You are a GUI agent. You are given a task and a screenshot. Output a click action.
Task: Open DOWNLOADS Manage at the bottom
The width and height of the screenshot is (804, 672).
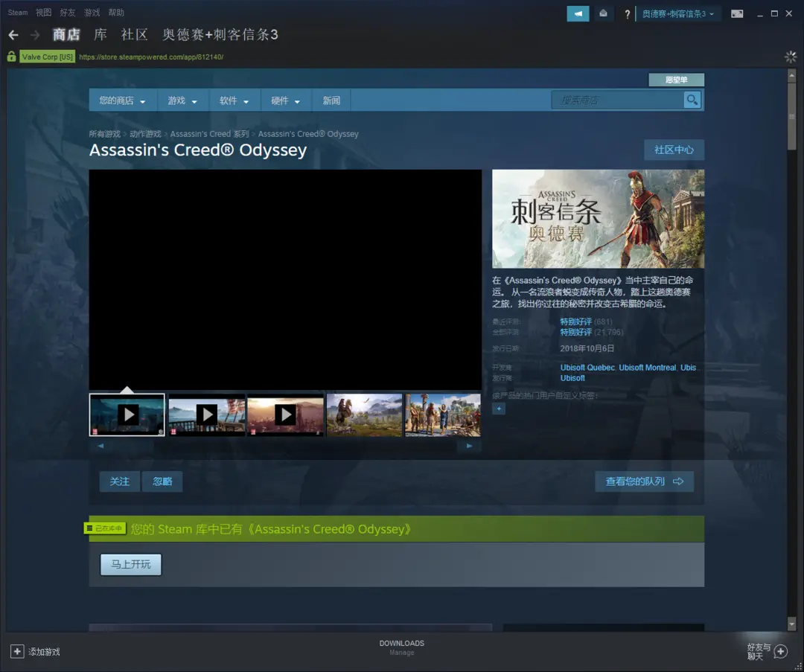point(401,647)
